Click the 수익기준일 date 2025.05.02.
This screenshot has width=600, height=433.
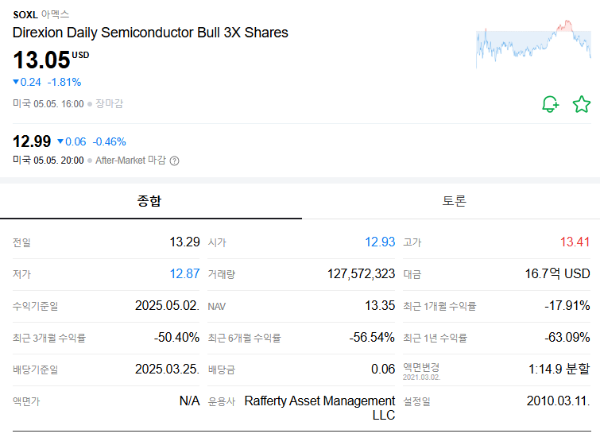(x=167, y=305)
